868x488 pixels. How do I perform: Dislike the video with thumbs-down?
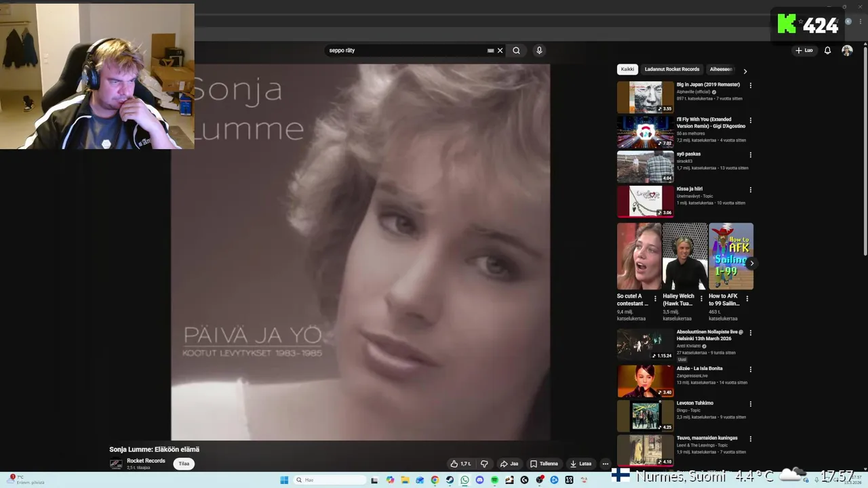click(x=484, y=464)
